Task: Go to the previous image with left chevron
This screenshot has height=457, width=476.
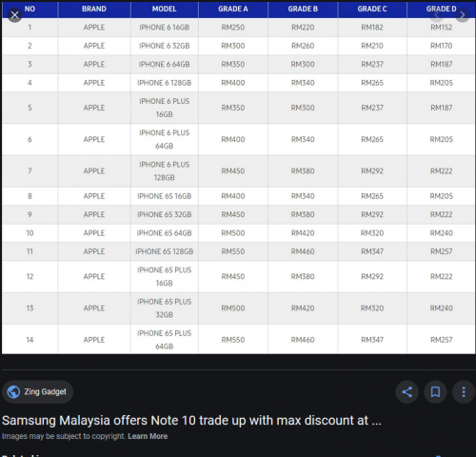Action: pos(436,15)
